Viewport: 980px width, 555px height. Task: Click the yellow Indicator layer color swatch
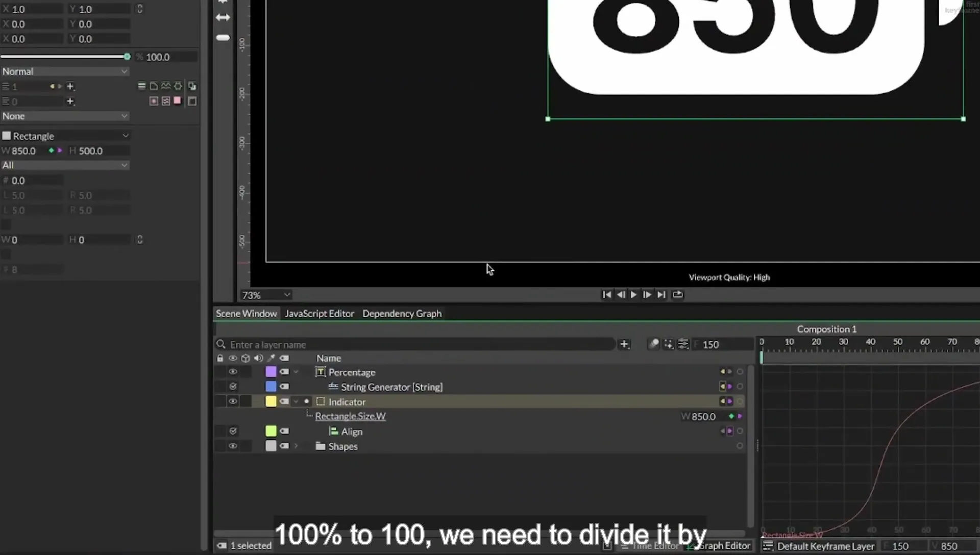click(271, 401)
